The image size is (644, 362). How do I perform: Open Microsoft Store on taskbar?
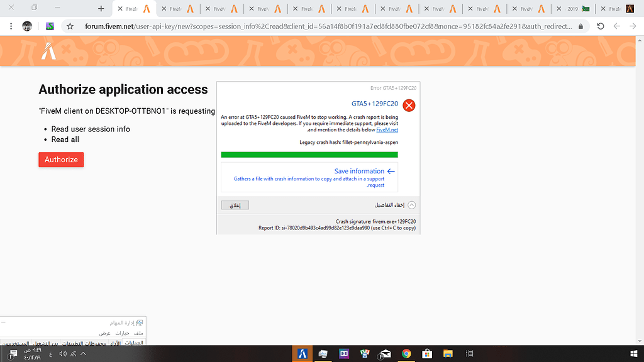tap(427, 354)
